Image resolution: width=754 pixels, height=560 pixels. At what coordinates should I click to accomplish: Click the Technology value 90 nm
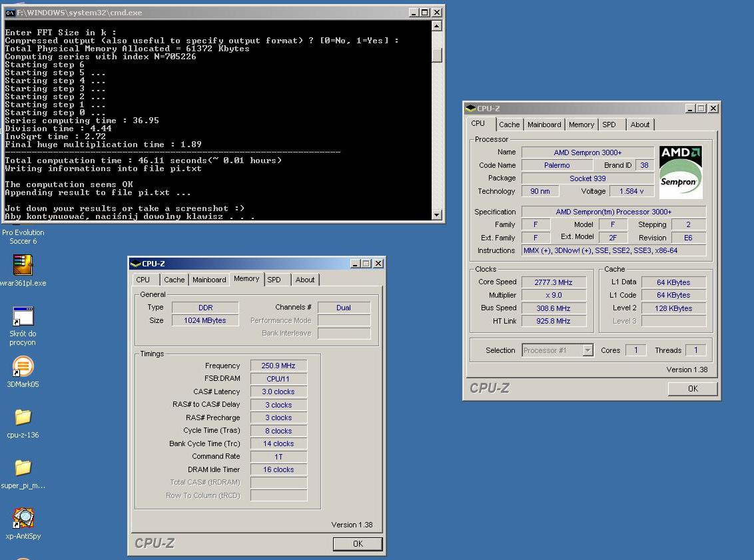(x=540, y=191)
